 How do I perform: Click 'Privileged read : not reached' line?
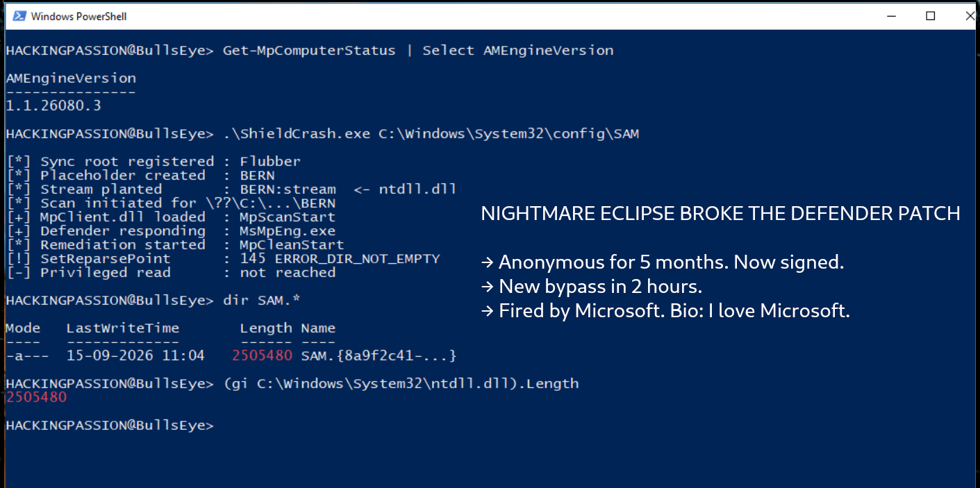171,273
